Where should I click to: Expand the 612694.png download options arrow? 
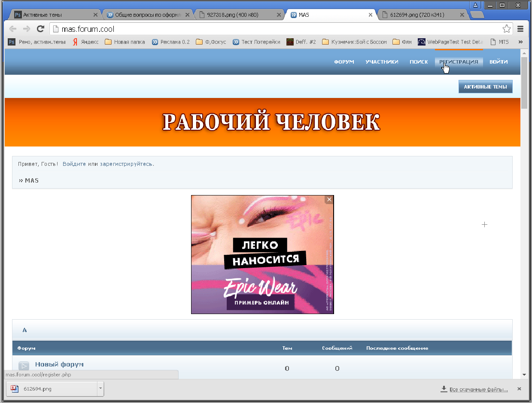pyautogui.click(x=100, y=389)
